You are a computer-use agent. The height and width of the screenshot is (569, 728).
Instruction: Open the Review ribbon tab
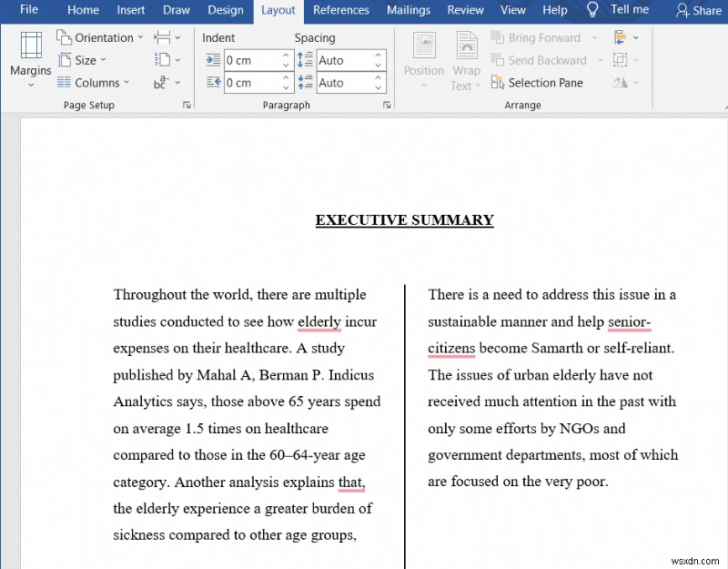(465, 10)
